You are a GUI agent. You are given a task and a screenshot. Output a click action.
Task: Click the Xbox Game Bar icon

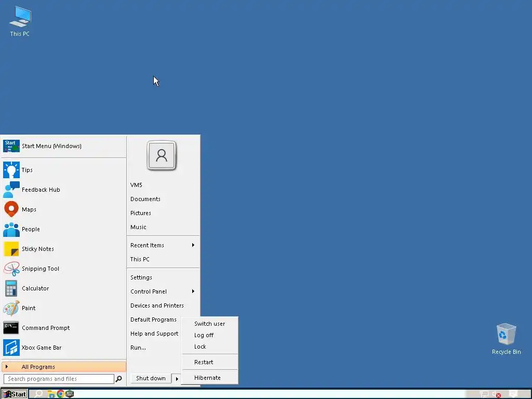pyautogui.click(x=11, y=348)
